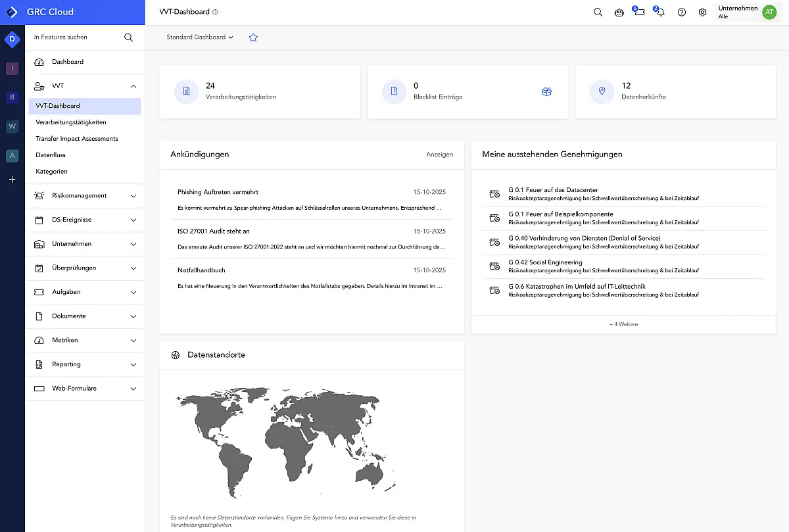
Task: Open the 'G 0.42 Social Engineering' approval
Action: 545,262
